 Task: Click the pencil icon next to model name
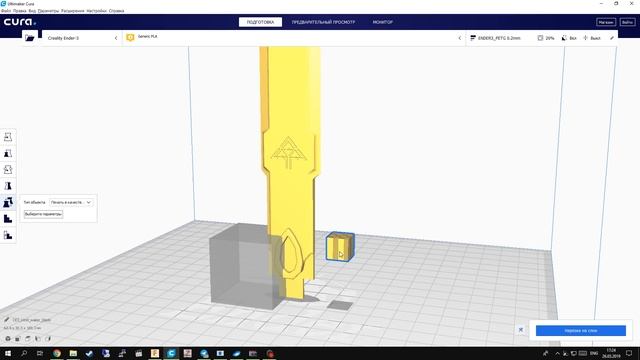click(x=7, y=320)
